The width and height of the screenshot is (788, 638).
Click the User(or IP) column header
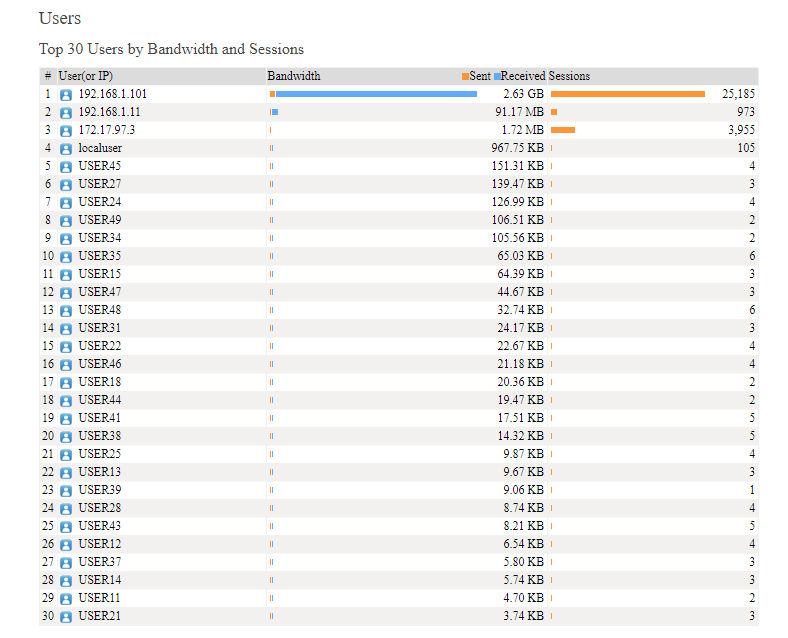click(x=85, y=76)
